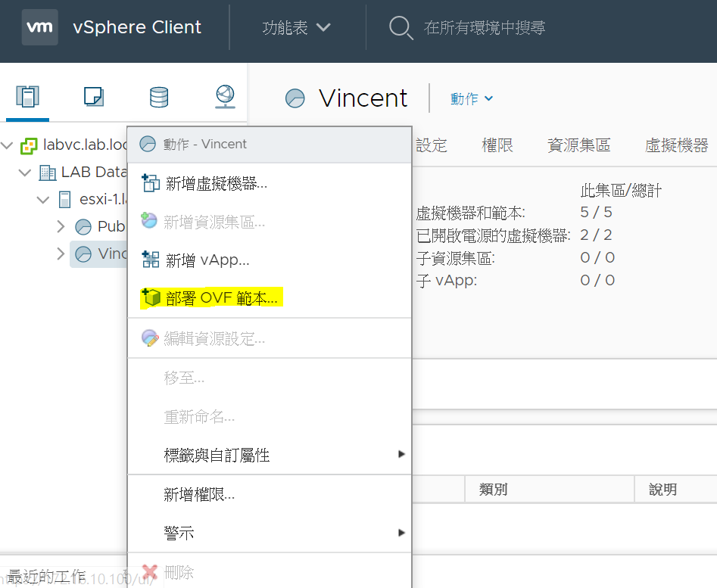
Task: Expand the 警示 submenu arrow
Action: pos(401,533)
